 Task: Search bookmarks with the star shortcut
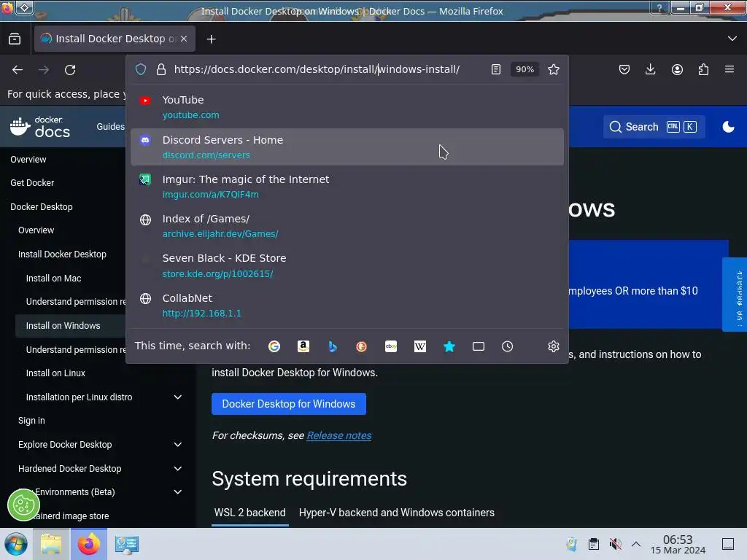pos(449,346)
